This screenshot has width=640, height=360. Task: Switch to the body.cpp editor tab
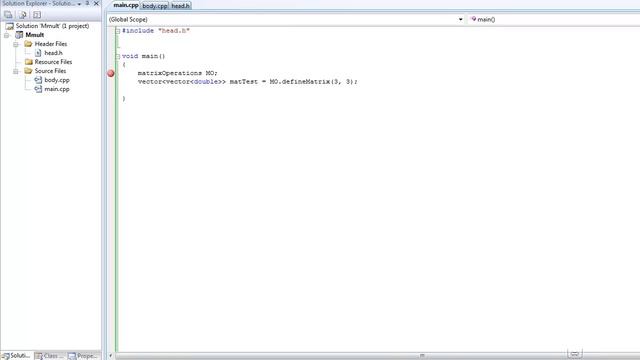click(x=155, y=6)
